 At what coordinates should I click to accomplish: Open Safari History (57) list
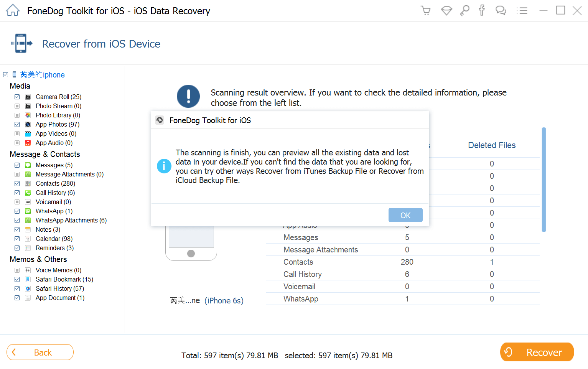[60, 289]
